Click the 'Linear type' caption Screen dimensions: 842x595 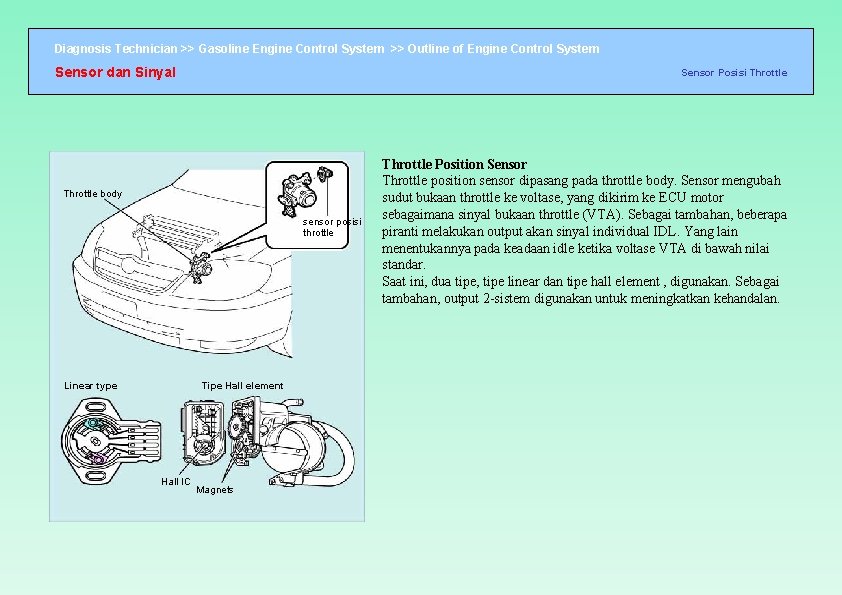tap(90, 386)
